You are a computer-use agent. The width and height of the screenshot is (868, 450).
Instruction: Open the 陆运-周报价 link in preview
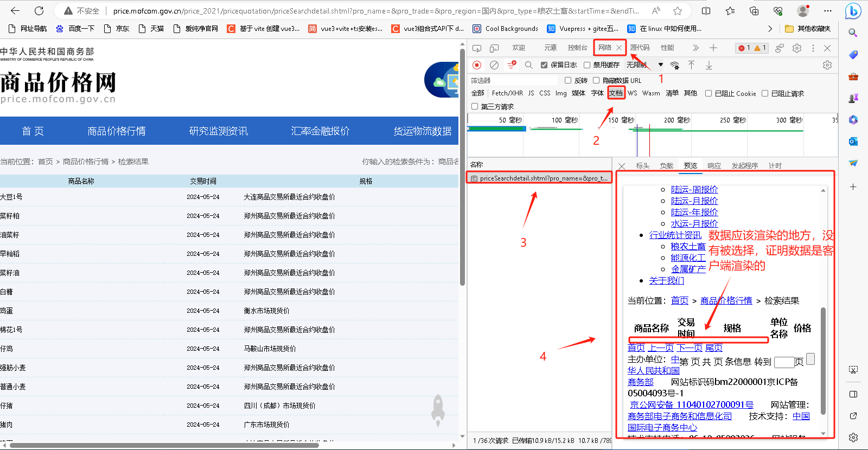point(694,190)
